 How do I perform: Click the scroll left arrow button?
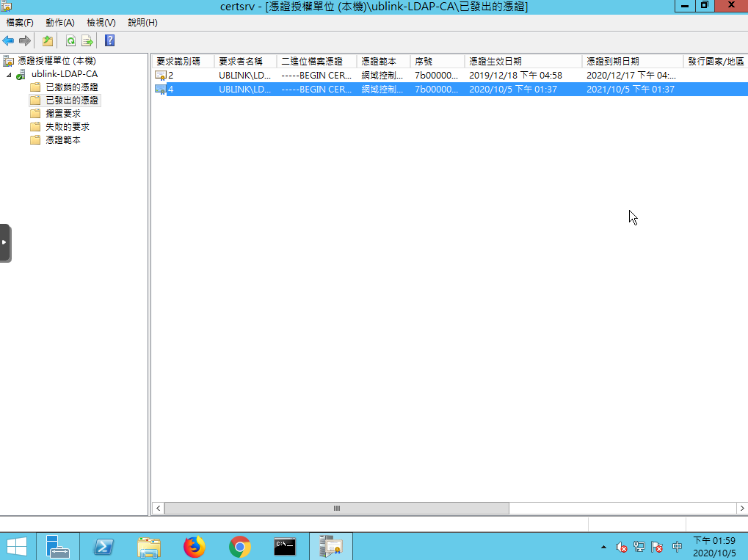click(x=159, y=509)
